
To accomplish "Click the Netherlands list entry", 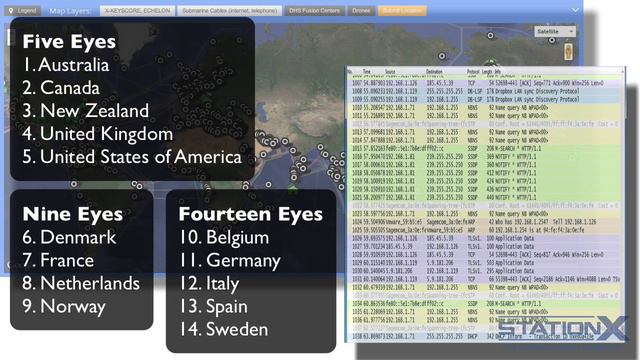I will point(81,284).
